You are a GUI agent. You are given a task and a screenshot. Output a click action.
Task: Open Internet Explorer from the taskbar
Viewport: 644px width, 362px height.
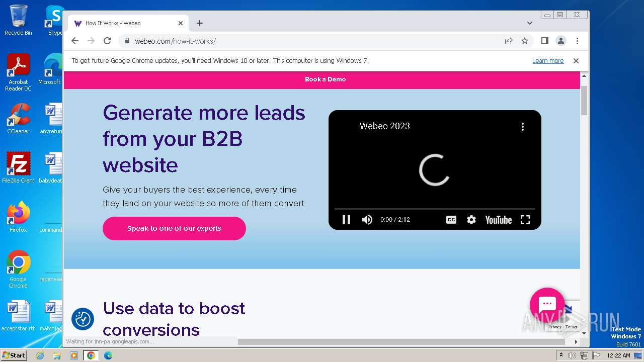point(40,355)
